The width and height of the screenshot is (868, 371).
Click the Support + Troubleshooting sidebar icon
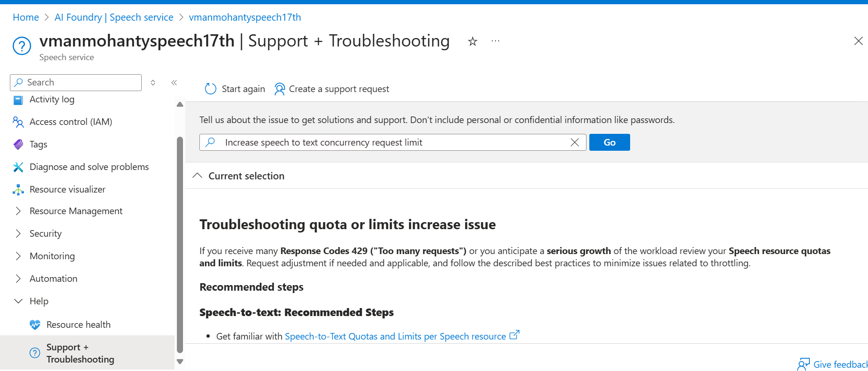35,353
